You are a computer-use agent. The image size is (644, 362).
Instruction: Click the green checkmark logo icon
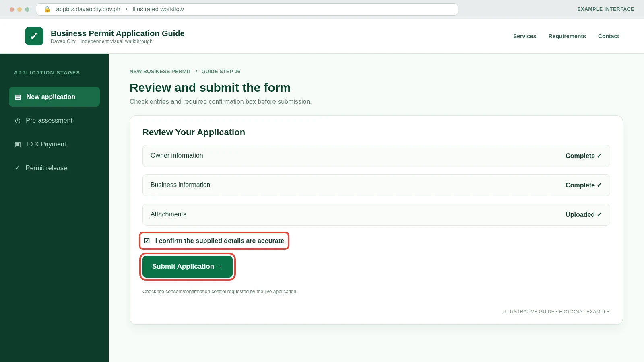point(34,36)
